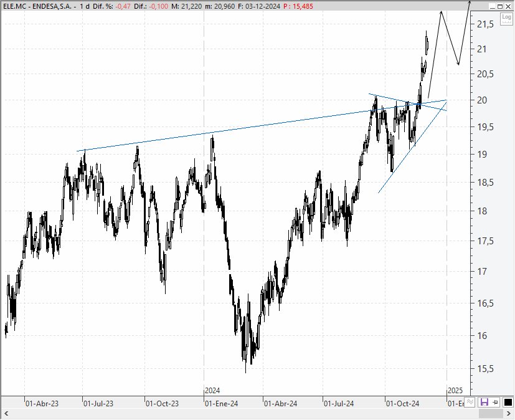The width and height of the screenshot is (515, 420).
Task: Click the 18 price axis label
Action: [482, 211]
